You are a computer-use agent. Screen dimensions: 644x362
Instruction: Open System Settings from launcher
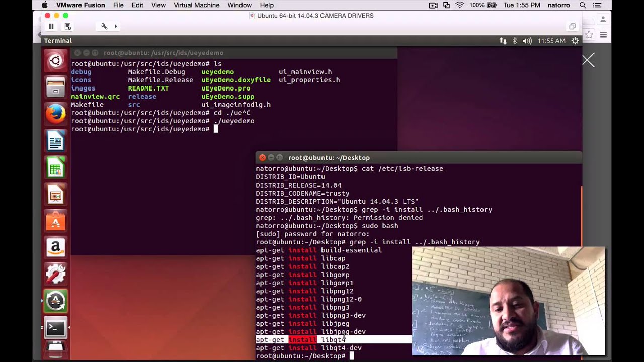[55, 275]
